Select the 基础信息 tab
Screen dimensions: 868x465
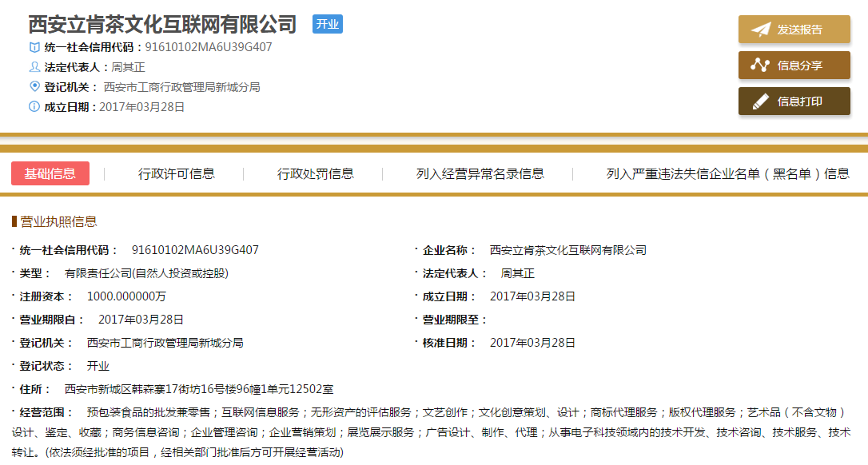coord(50,173)
